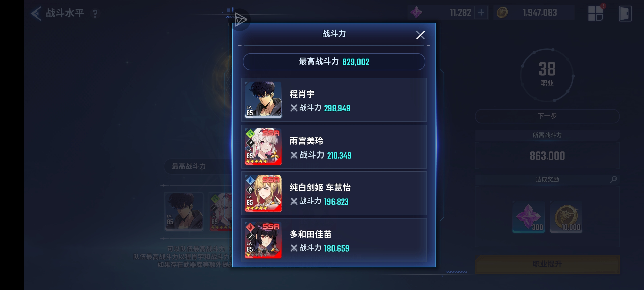Tap the 10,000 gold reward item
The height and width of the screenshot is (290, 644).
point(566,217)
